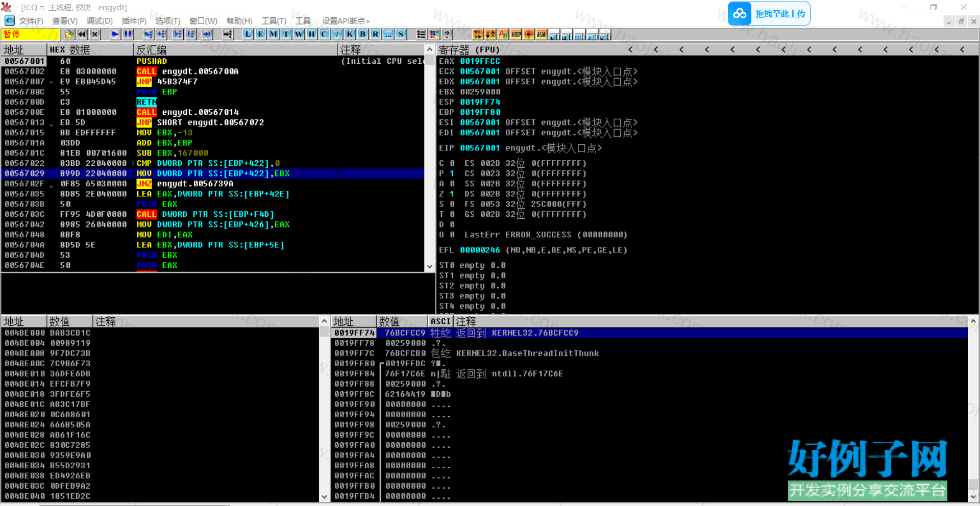This screenshot has height=506, width=980.
Task: Open Source window with S button
Action: coord(401,34)
